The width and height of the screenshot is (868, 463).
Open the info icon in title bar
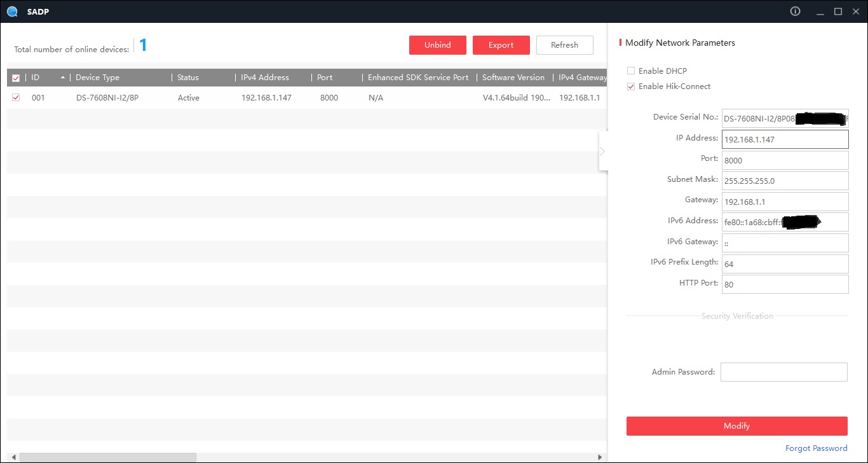(x=795, y=11)
